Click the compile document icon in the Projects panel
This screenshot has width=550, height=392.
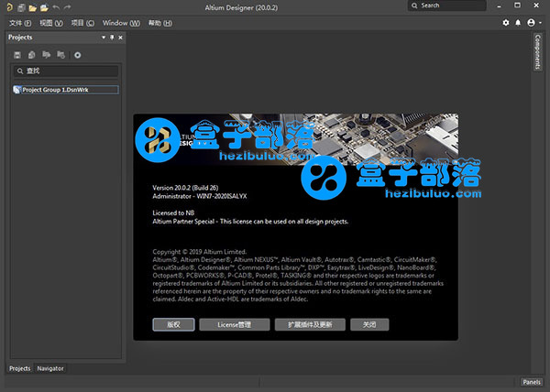[x=31, y=55]
